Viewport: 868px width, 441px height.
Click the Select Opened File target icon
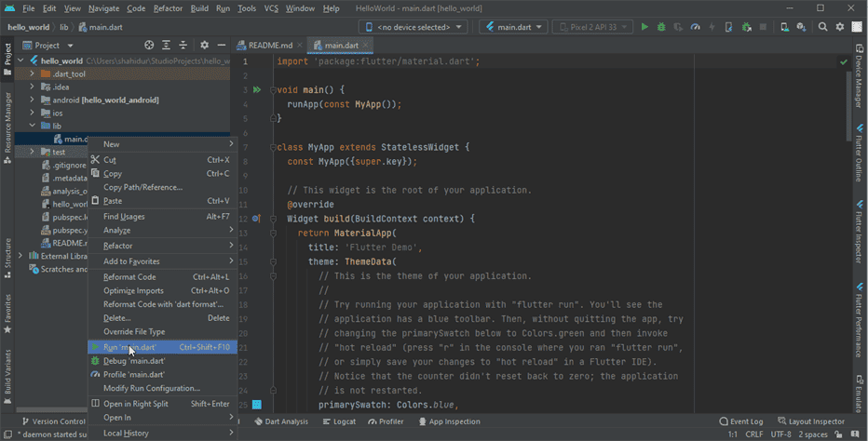149,45
